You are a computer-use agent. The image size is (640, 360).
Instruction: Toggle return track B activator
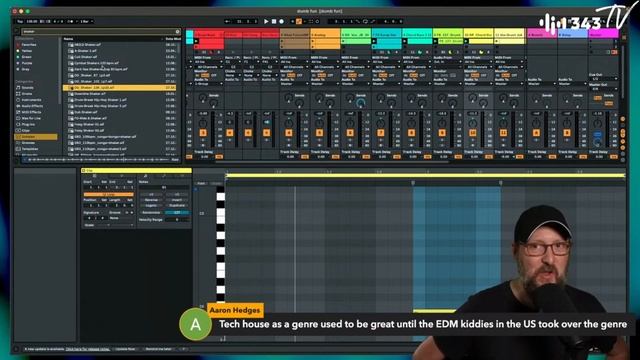click(567, 133)
